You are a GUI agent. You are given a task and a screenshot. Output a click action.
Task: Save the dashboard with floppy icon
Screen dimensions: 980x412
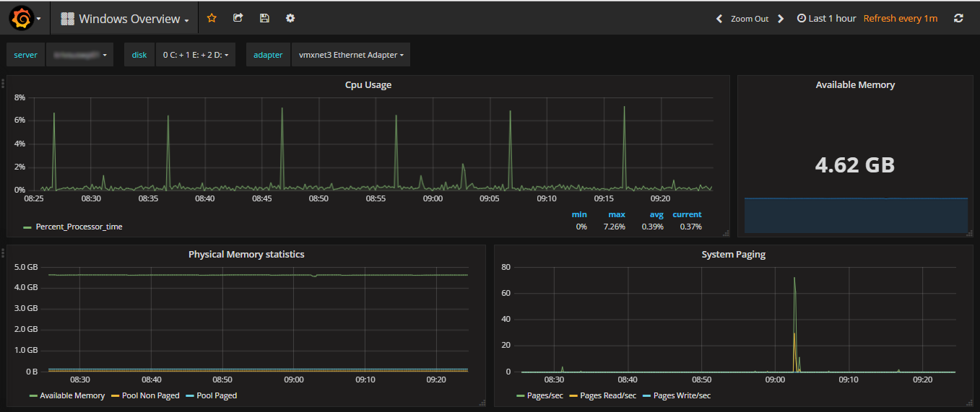pos(264,18)
